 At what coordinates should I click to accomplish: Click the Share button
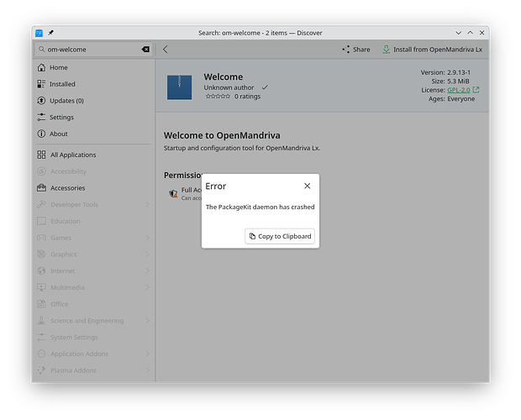[355, 49]
